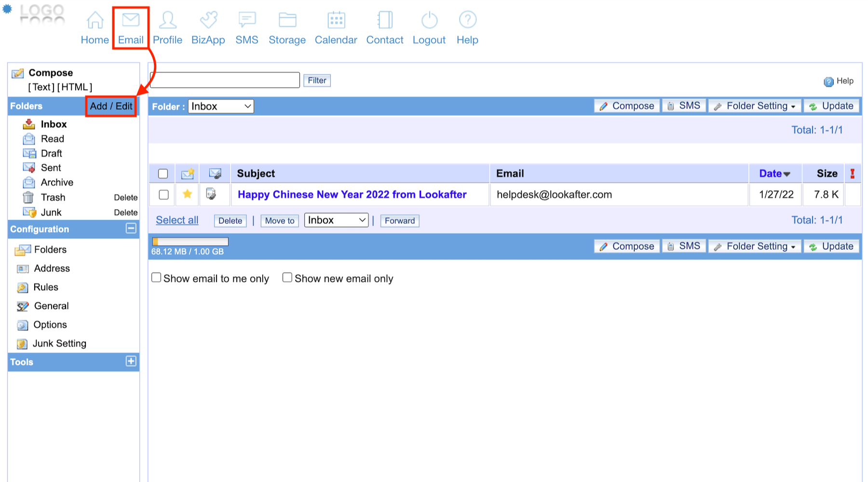The width and height of the screenshot is (868, 482).
Task: Tick the checkbox for the Lookafter email
Action: coord(164,195)
